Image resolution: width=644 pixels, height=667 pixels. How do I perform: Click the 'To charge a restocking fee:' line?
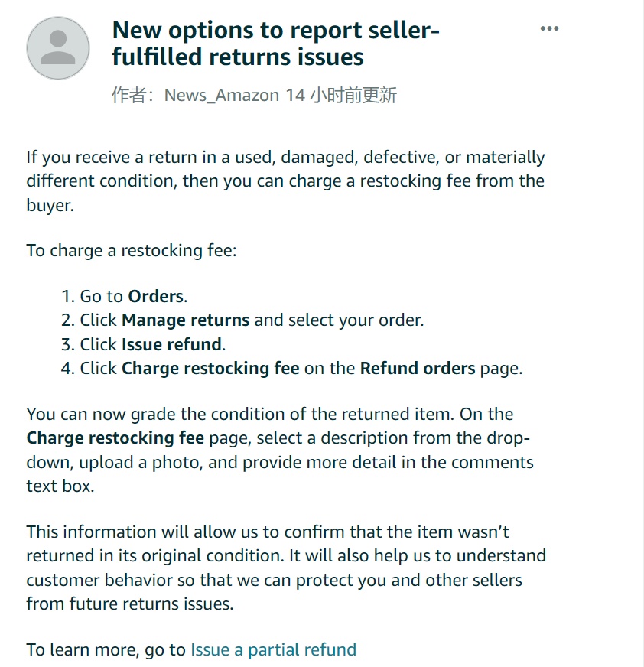pos(132,251)
